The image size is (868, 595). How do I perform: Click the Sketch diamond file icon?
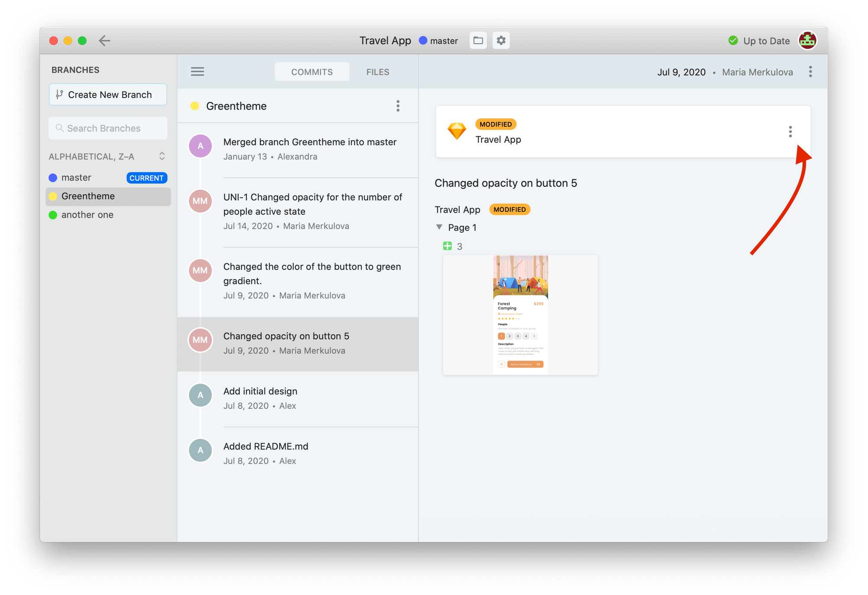point(457,131)
